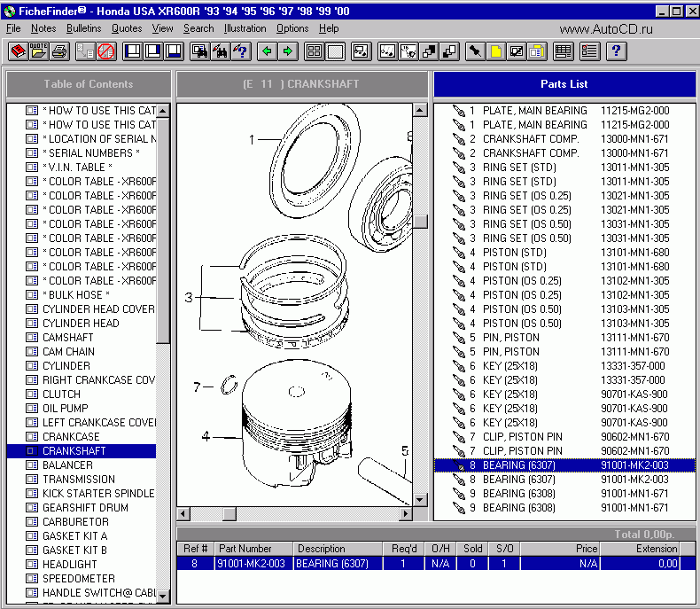The width and height of the screenshot is (700, 609).
Task: Click the illustration vertical scrollbar thumb
Action: click(420, 222)
